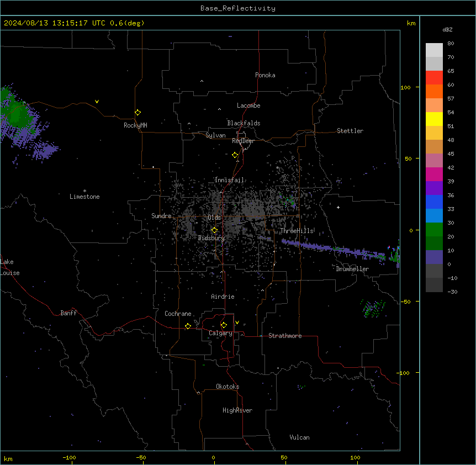This screenshot has height=465, width=476.
Task: Click the yellow diamond marker above Calgary
Action: [224, 325]
